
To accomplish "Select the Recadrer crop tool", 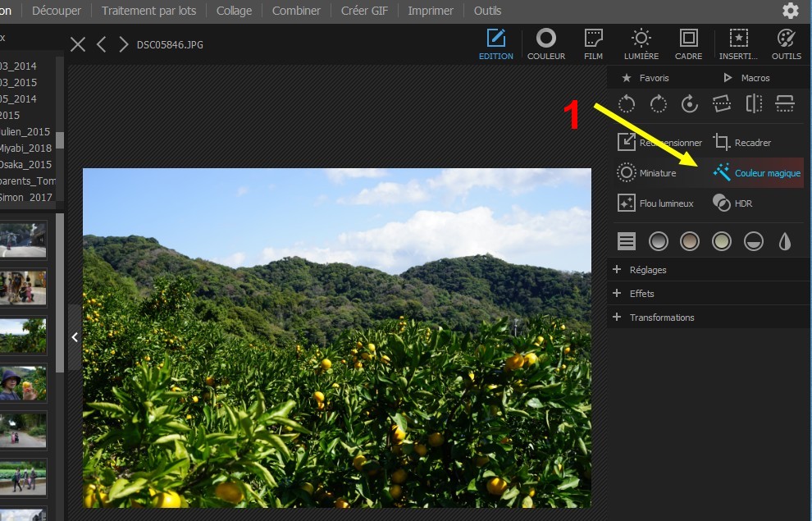I will tap(742, 142).
